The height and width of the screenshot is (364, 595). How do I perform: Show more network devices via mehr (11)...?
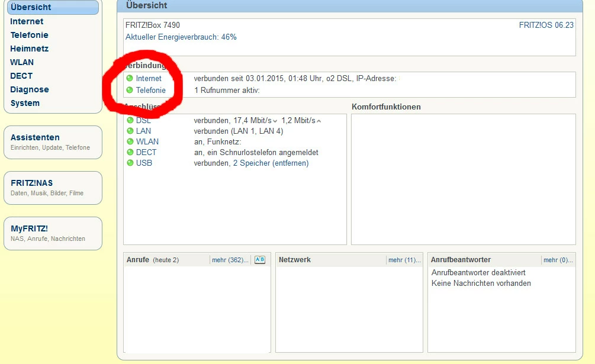point(404,260)
